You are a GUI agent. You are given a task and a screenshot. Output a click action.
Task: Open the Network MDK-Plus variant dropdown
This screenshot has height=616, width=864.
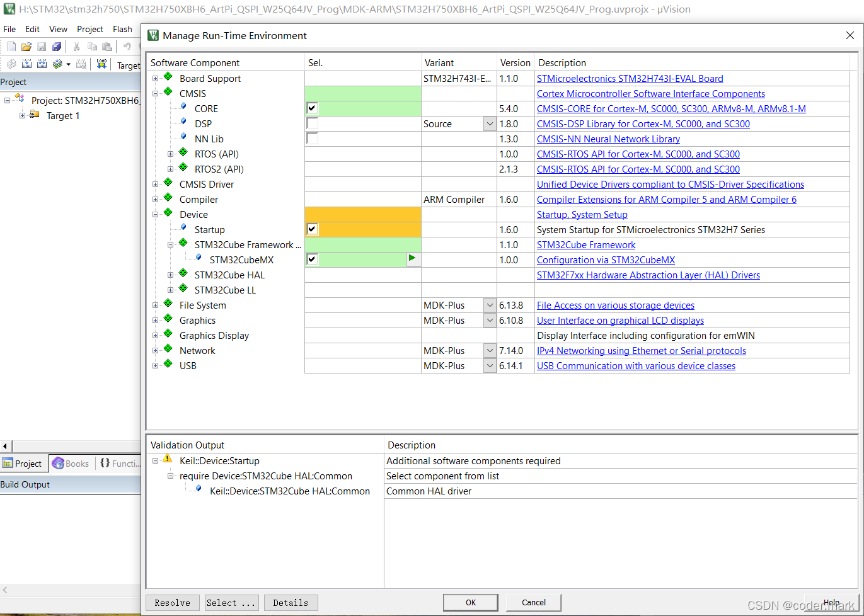click(490, 351)
